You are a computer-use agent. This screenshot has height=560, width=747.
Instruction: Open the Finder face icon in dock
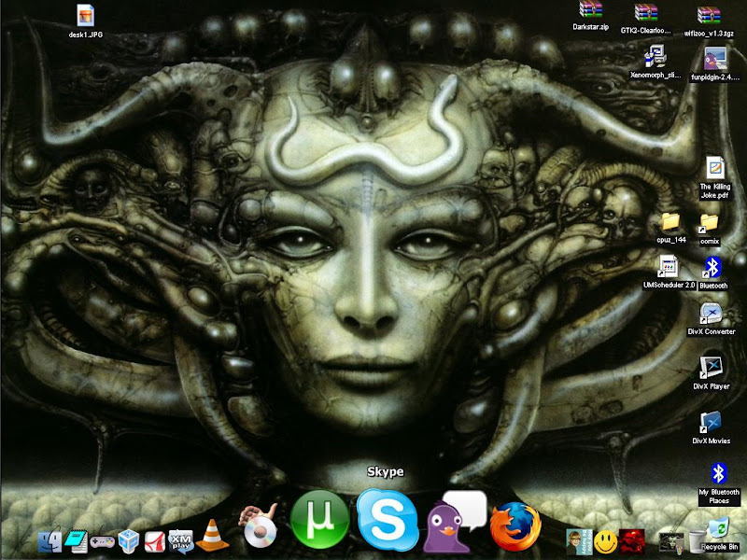49,541
